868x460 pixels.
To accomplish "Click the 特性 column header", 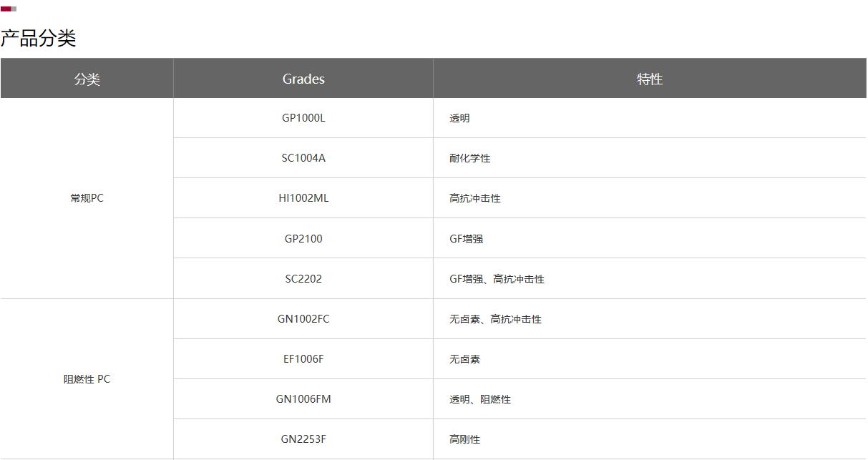I will click(650, 79).
